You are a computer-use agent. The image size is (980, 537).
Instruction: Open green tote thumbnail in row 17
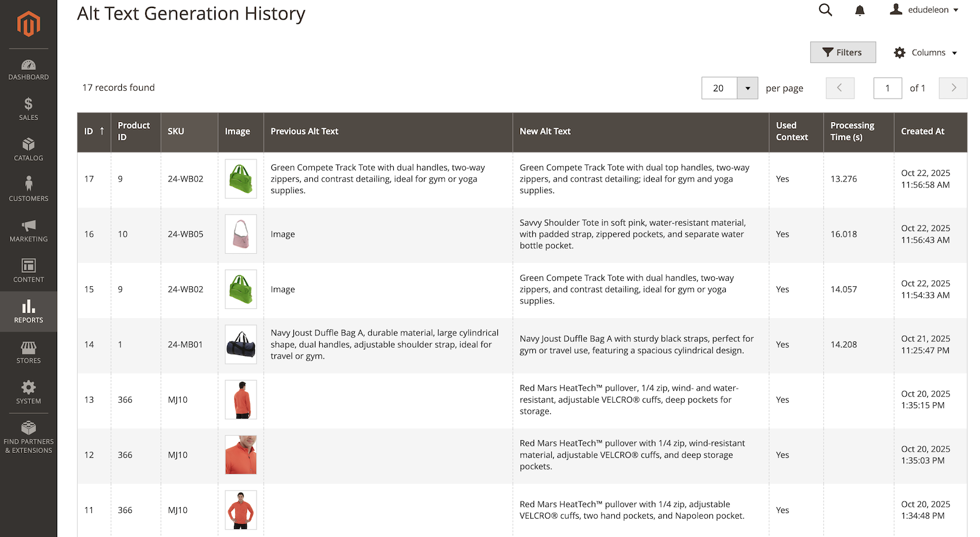click(241, 179)
